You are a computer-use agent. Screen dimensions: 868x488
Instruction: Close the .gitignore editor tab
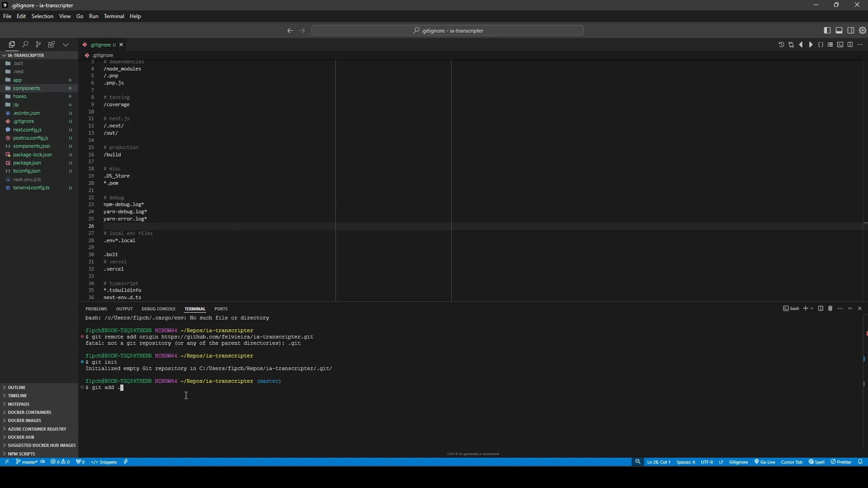[121, 45]
